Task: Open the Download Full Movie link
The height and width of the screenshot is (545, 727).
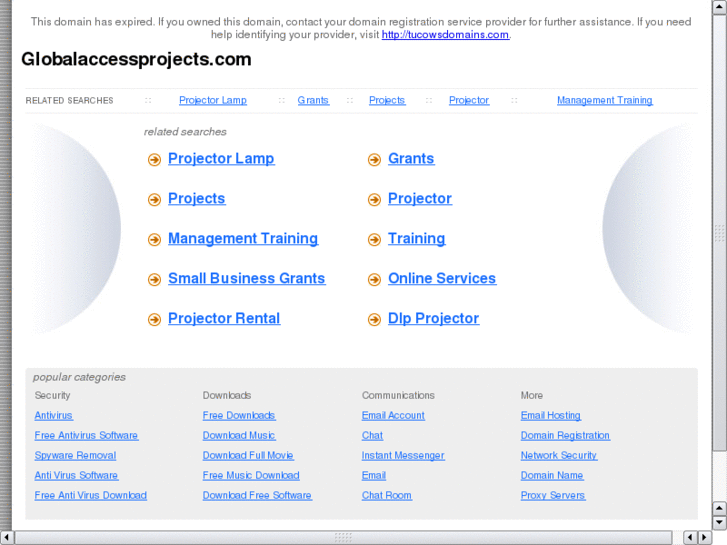Action: click(x=248, y=456)
